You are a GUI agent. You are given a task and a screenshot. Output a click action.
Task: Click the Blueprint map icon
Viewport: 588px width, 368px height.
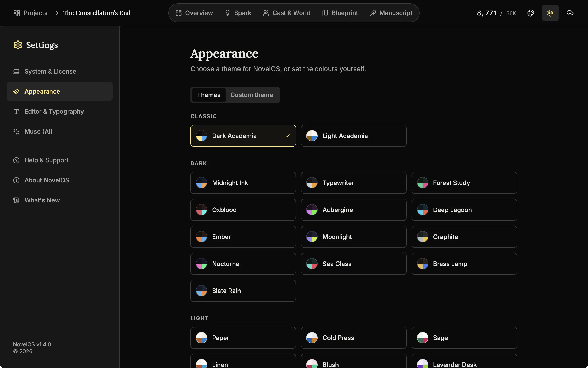click(x=325, y=13)
